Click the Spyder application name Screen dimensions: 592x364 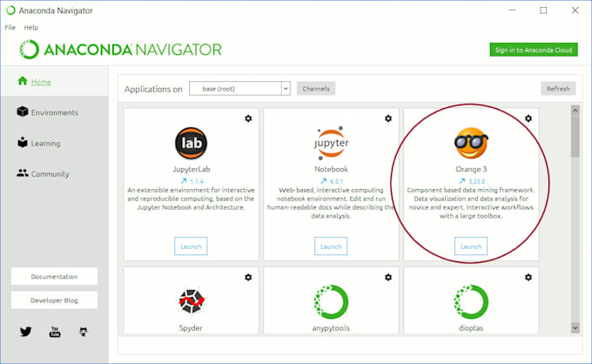pyautogui.click(x=191, y=327)
